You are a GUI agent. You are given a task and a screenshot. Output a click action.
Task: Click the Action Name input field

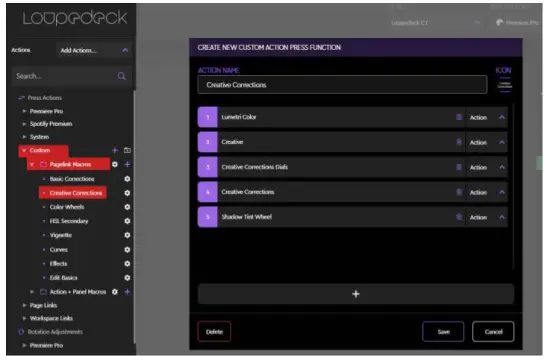[342, 85]
